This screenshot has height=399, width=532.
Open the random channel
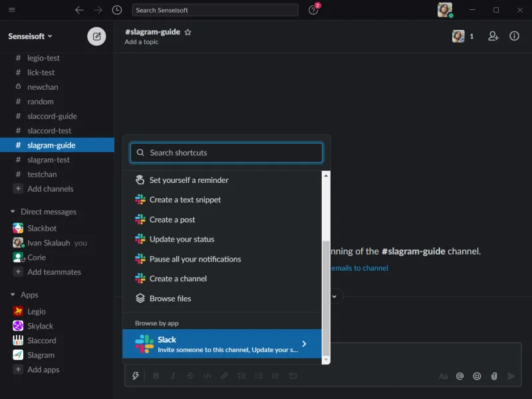click(57, 102)
